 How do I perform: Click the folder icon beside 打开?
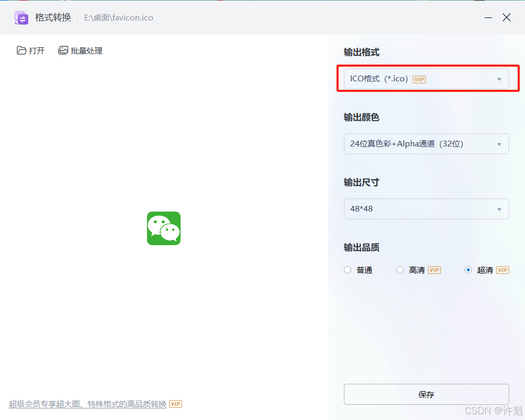coord(22,50)
